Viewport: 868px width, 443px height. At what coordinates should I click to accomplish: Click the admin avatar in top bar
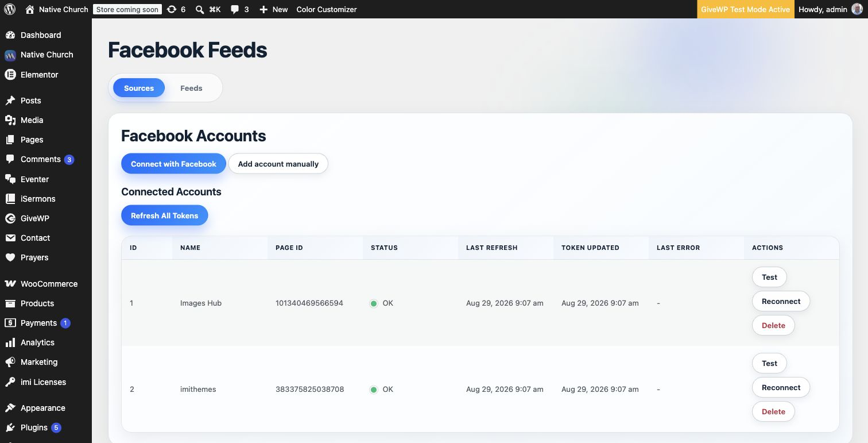(x=857, y=9)
